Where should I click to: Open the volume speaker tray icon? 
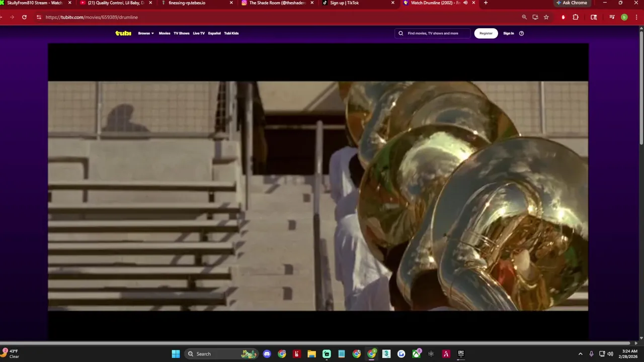[610, 354]
